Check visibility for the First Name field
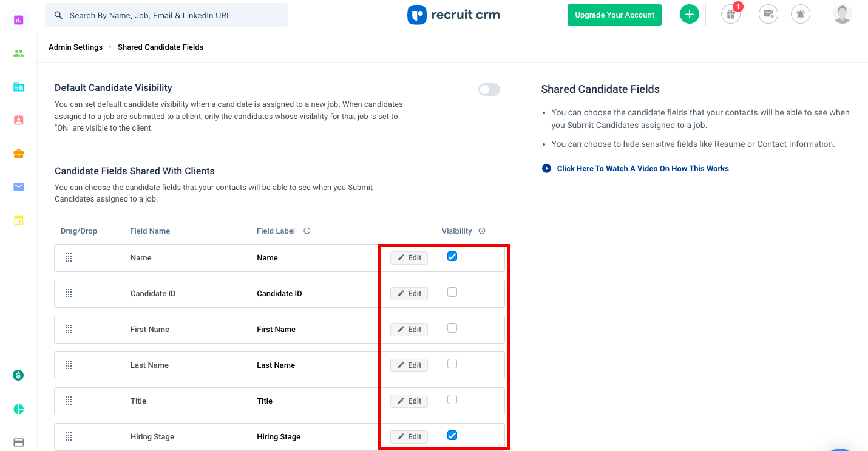The width and height of the screenshot is (868, 451). tap(452, 328)
